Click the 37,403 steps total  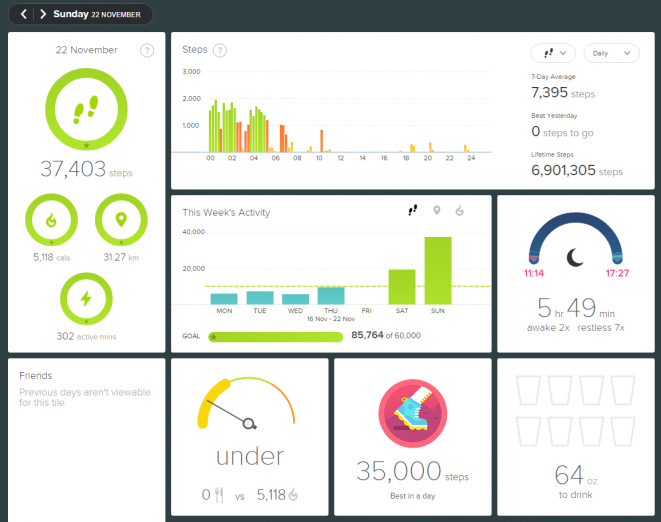point(86,170)
